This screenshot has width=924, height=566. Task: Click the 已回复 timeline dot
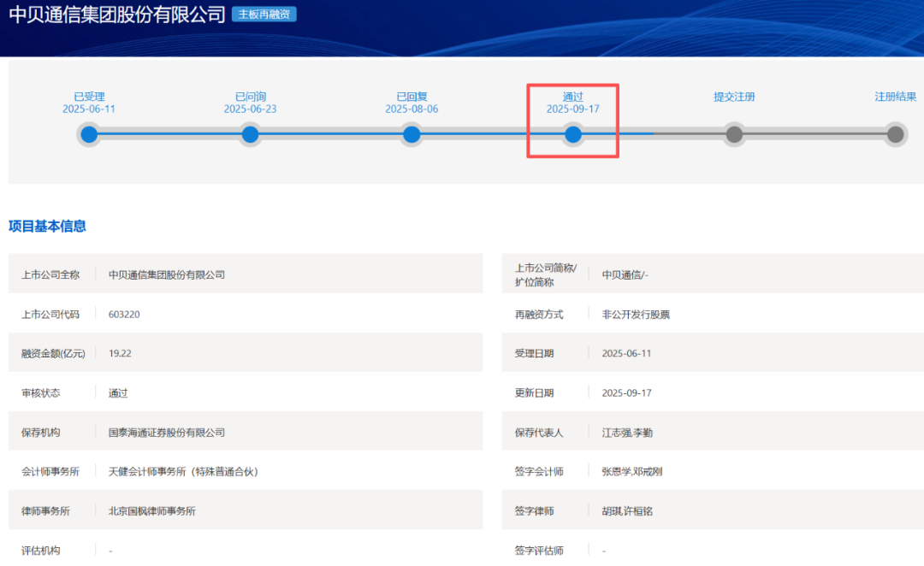coord(412,134)
